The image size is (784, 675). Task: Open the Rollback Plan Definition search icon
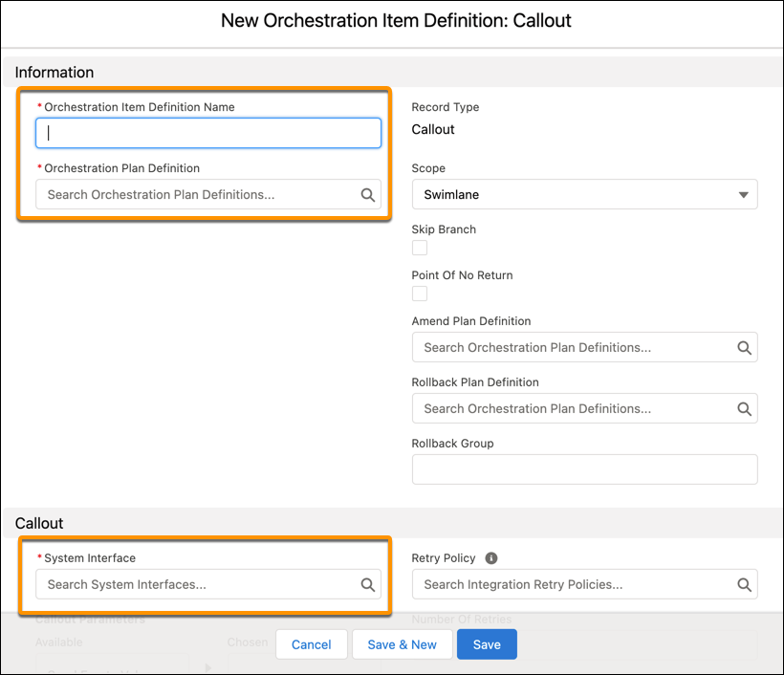click(744, 408)
